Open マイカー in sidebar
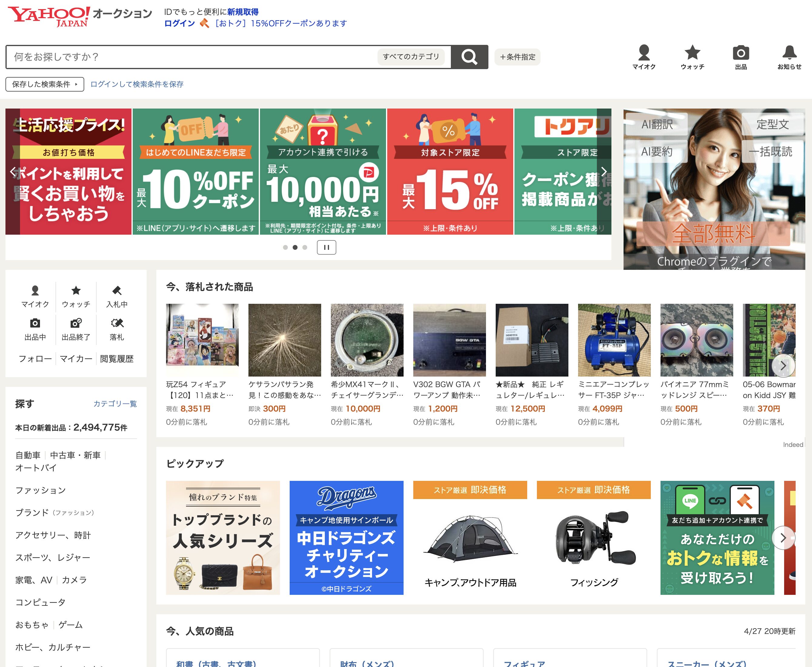 pos(76,359)
